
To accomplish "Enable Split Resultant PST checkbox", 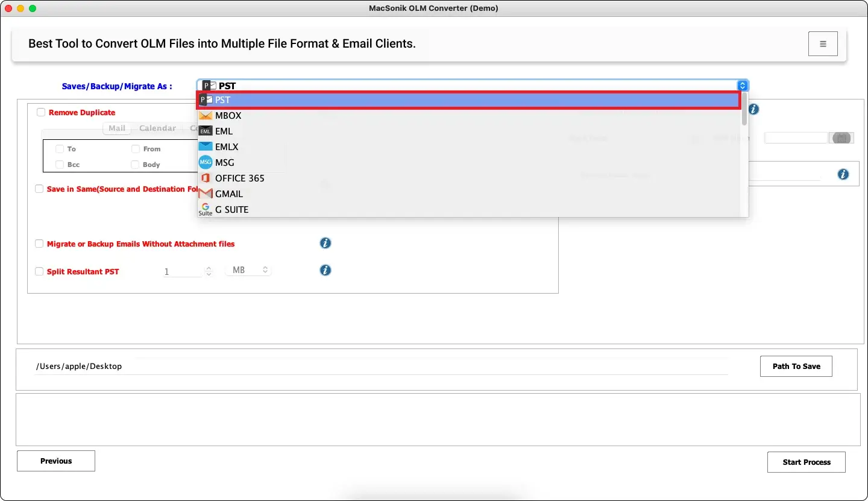I will 39,271.
